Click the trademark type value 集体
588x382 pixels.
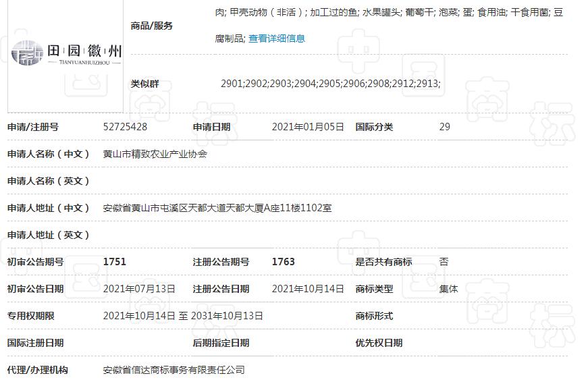[448, 289]
